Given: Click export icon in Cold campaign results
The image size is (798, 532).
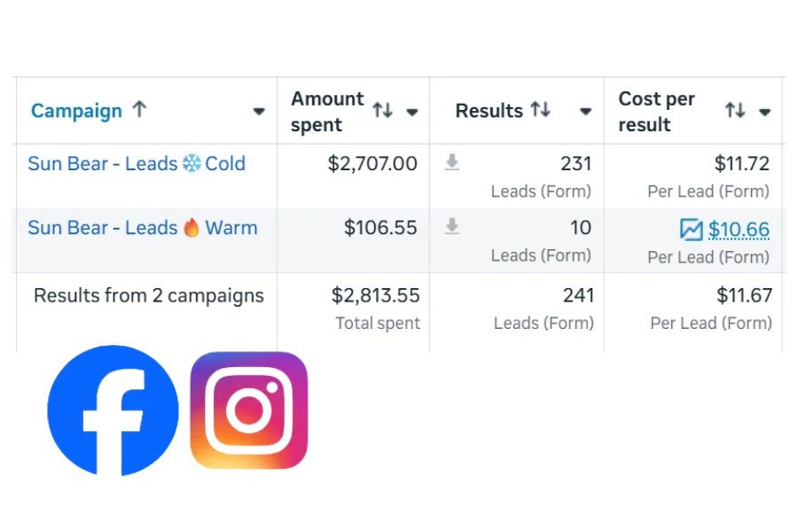Looking at the screenshot, I should (x=452, y=163).
